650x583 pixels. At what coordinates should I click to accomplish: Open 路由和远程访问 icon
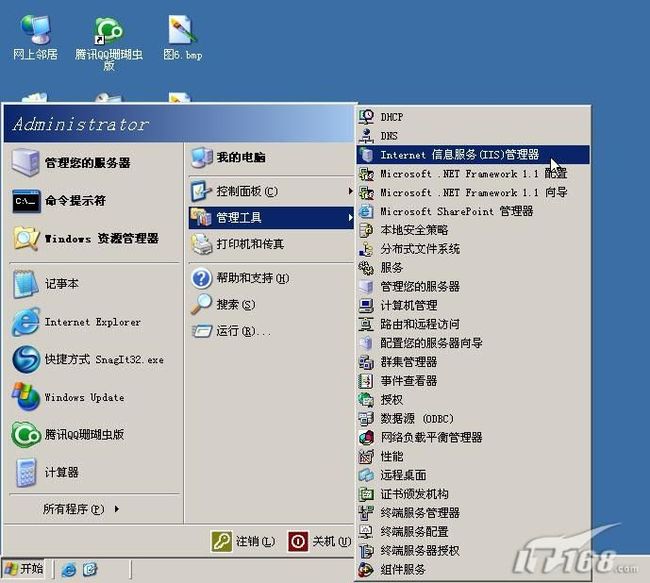(366, 324)
